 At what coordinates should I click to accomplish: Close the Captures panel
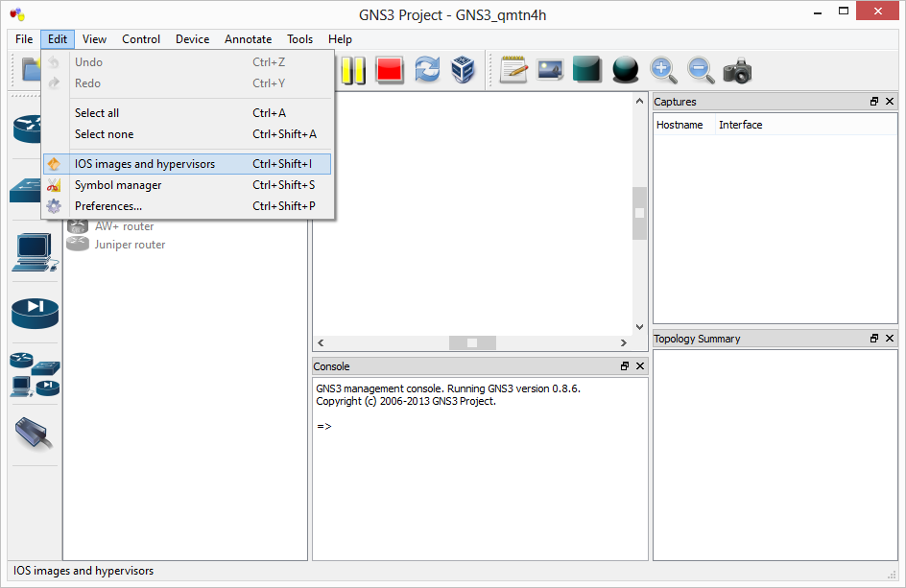point(890,101)
